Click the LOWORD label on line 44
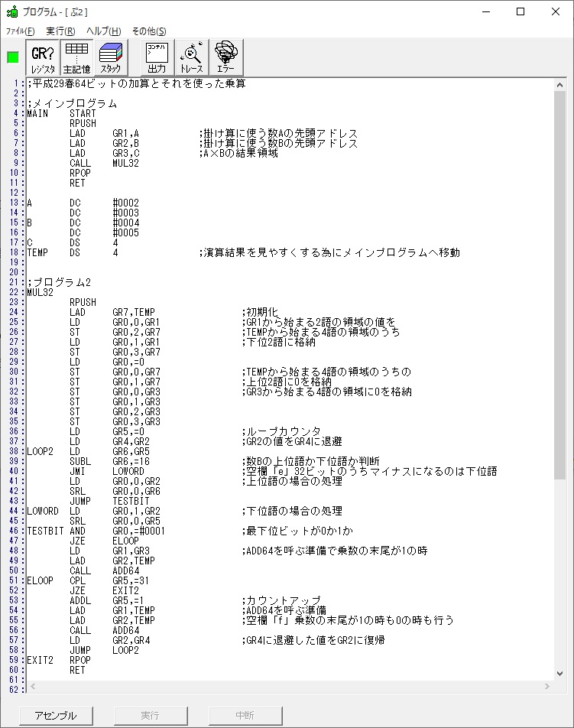Screen dimensions: 574x728 (x=43, y=511)
